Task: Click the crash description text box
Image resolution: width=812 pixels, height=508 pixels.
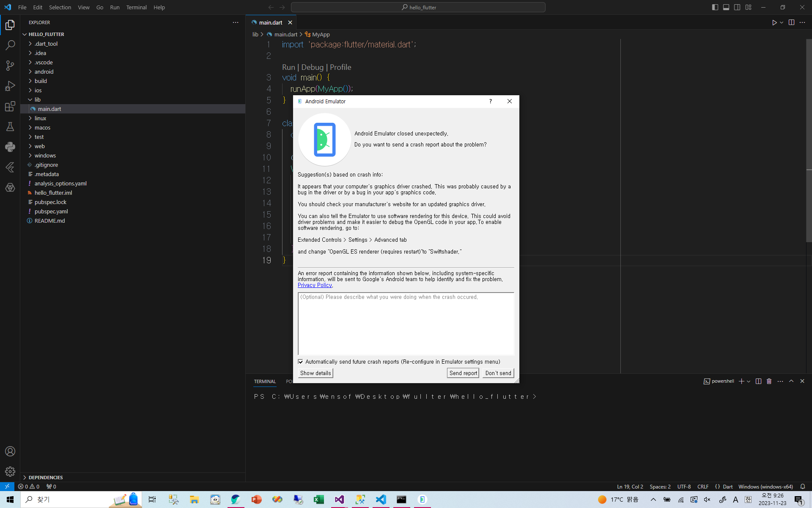Action: point(406,323)
